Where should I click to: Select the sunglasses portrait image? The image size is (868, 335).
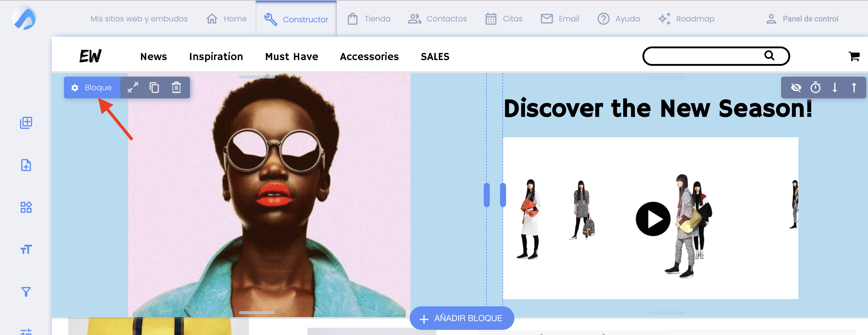click(x=269, y=195)
